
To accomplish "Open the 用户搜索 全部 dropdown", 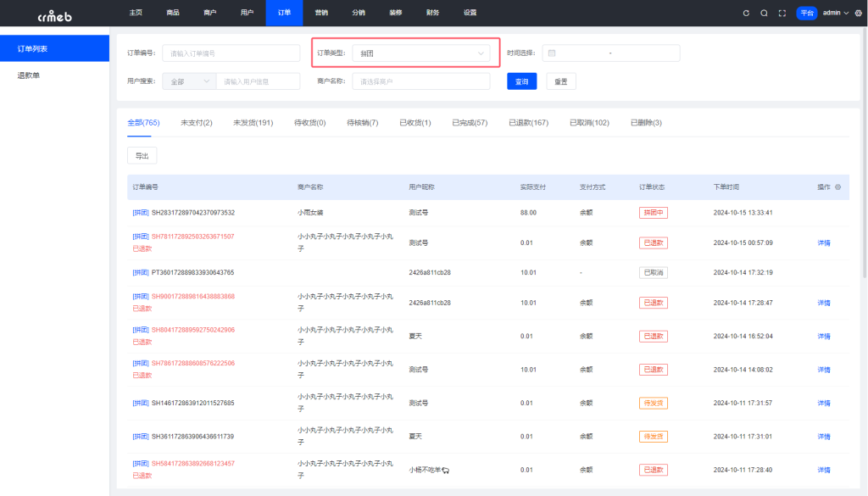I will tap(189, 81).
